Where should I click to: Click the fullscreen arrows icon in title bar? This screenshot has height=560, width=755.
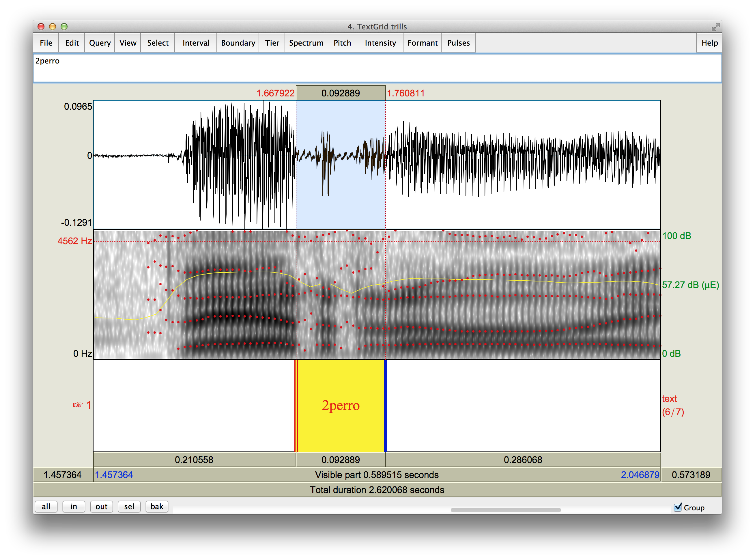pyautogui.click(x=715, y=27)
